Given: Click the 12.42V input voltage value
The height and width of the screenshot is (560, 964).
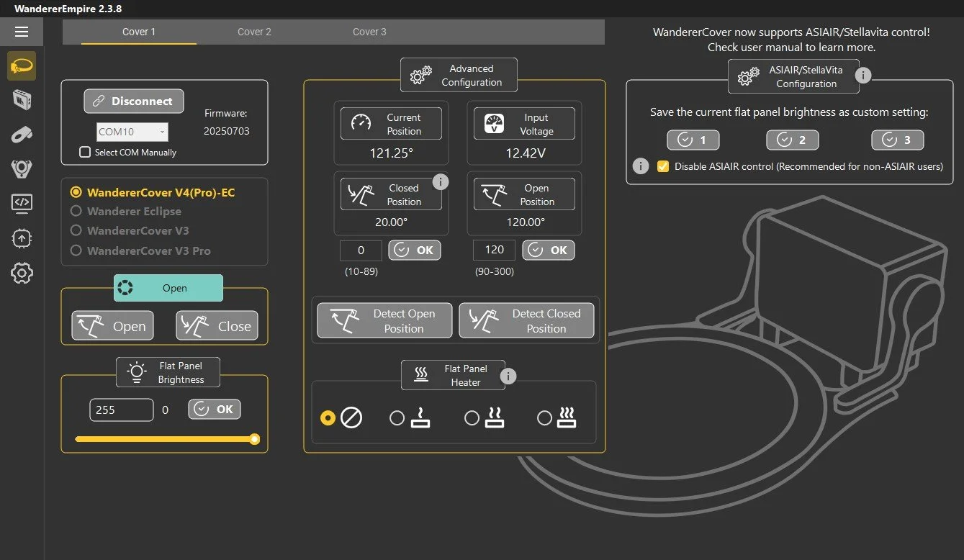Looking at the screenshot, I should pyautogui.click(x=524, y=152).
